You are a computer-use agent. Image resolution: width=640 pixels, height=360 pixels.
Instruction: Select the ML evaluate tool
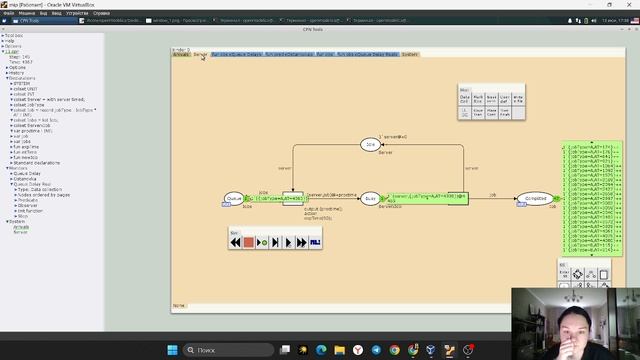click(x=315, y=242)
